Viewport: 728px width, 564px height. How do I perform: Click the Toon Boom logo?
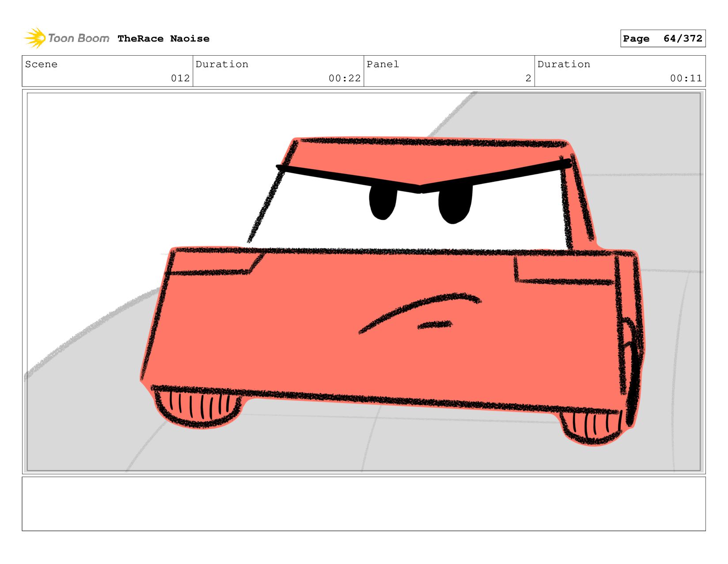(x=66, y=38)
